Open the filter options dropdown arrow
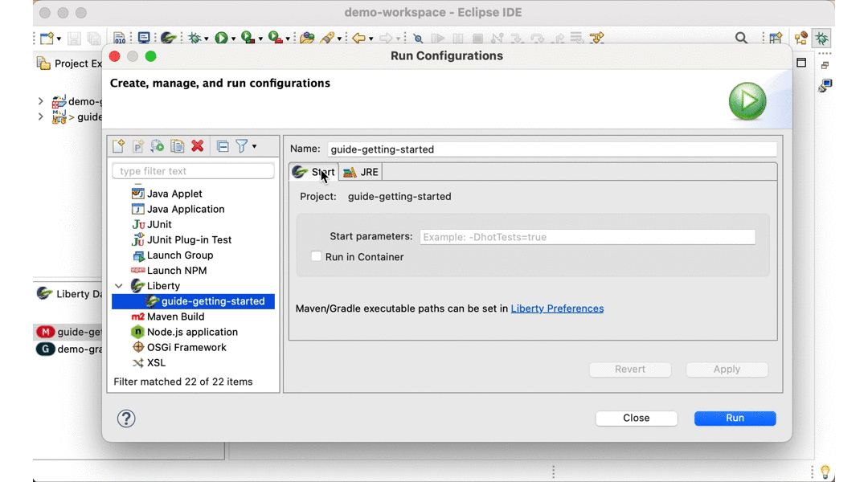The height and width of the screenshot is (482, 868). click(255, 147)
